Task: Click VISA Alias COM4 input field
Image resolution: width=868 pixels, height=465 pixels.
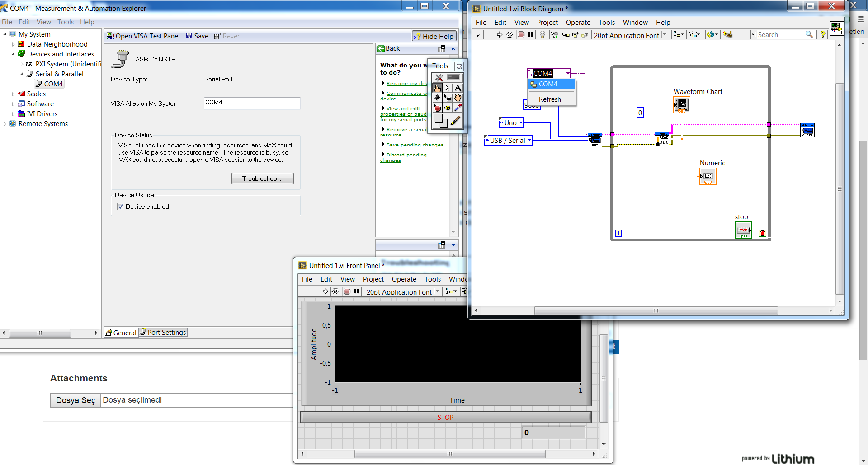Action: [x=252, y=103]
